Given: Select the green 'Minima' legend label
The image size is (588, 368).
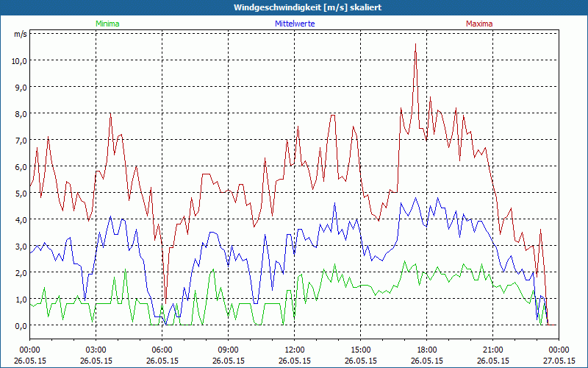Looking at the screenshot, I should pyautogui.click(x=107, y=24).
